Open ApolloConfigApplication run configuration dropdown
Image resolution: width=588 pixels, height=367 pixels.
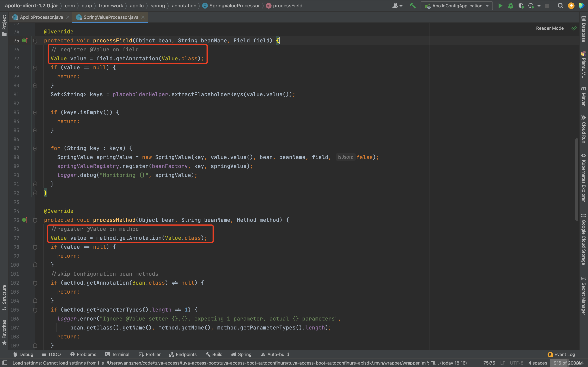coord(457,6)
